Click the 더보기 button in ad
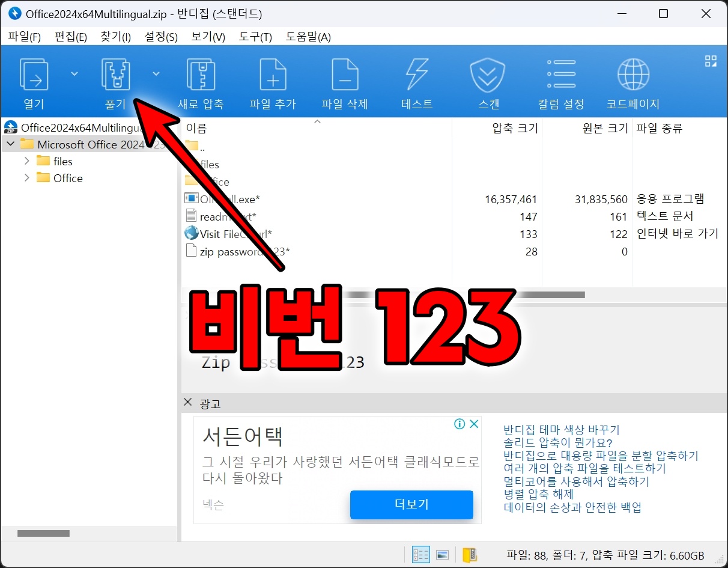The width and height of the screenshot is (728, 568). [411, 504]
